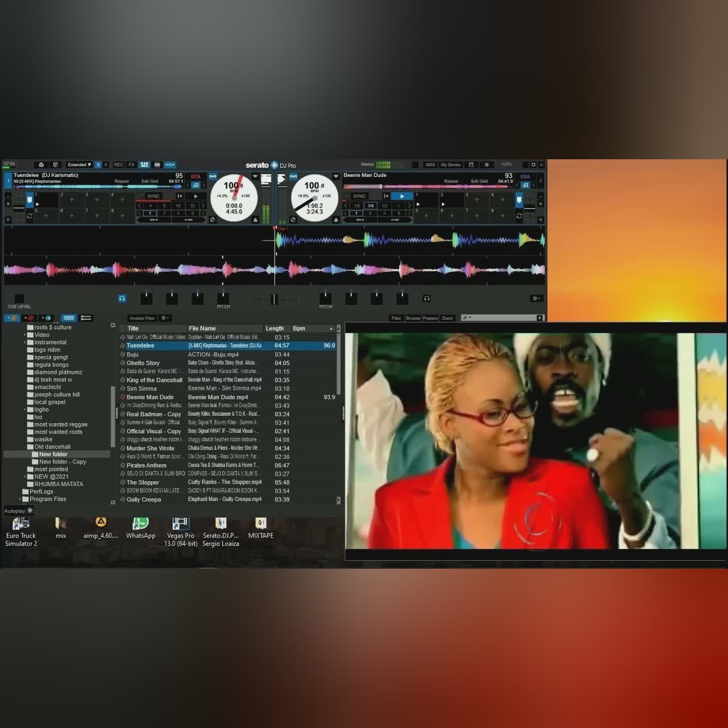Eject track from left deck
Image resolution: width=728 pixels, height=728 pixels.
coord(255,220)
